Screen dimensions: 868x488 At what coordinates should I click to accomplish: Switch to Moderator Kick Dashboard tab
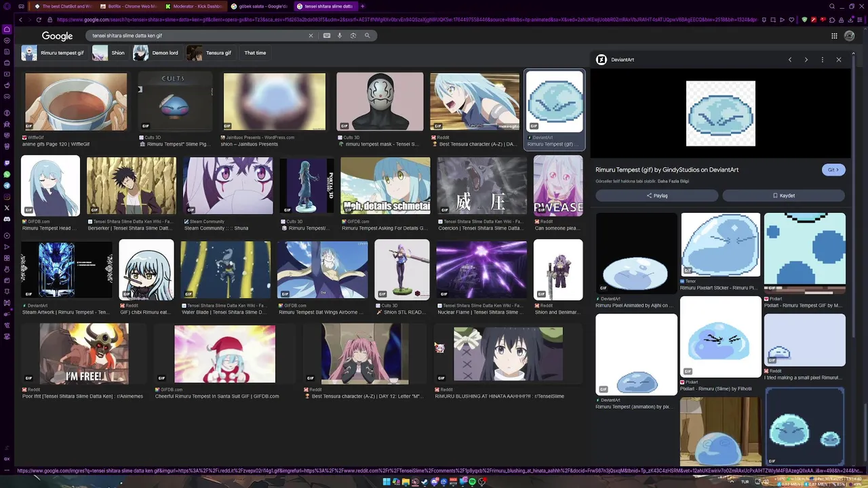pyautogui.click(x=195, y=6)
